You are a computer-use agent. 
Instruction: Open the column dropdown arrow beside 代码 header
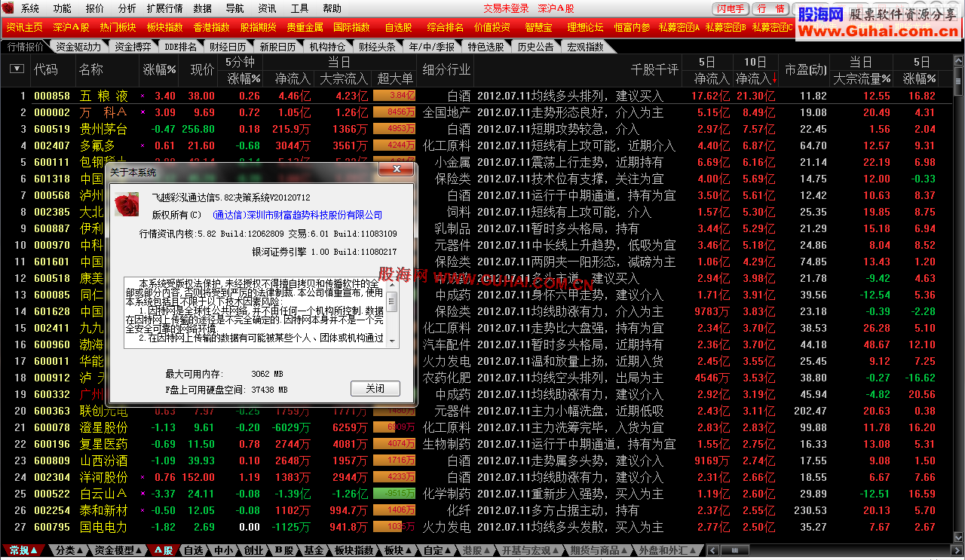pyautogui.click(x=17, y=69)
